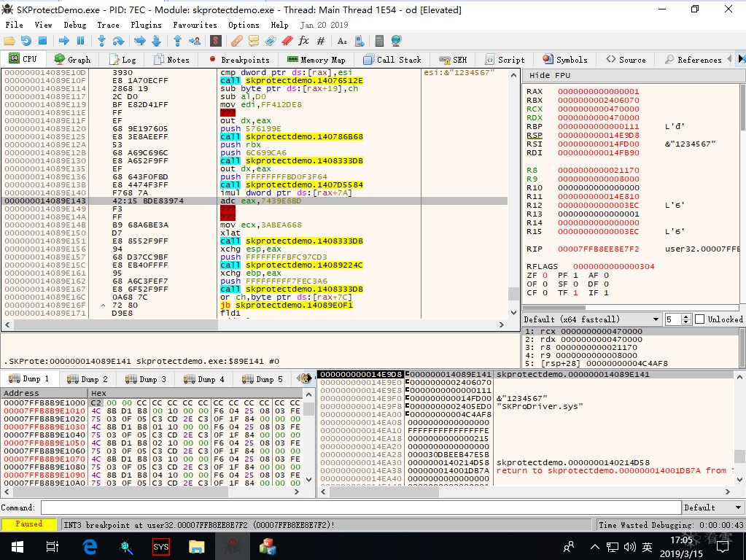
Task: Open the calling convention dropdown
Action: (x=592, y=319)
